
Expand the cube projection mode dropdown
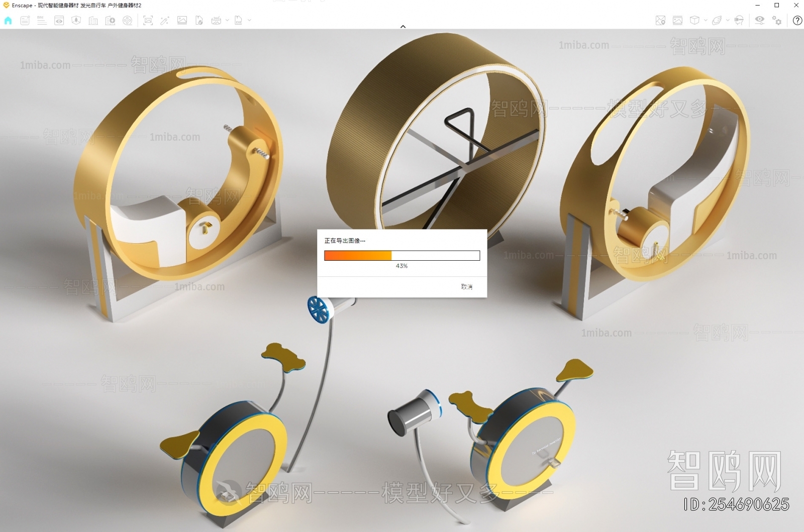tap(706, 21)
